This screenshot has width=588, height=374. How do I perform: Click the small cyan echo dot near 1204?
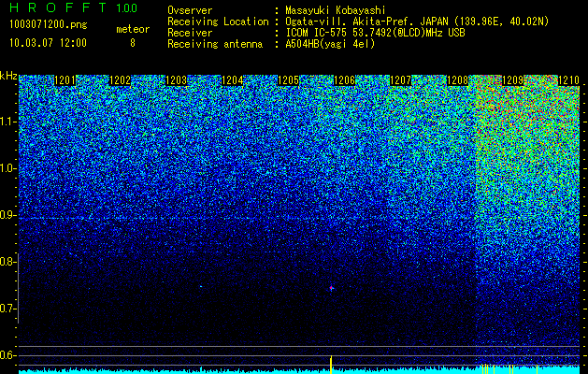tap(201, 287)
